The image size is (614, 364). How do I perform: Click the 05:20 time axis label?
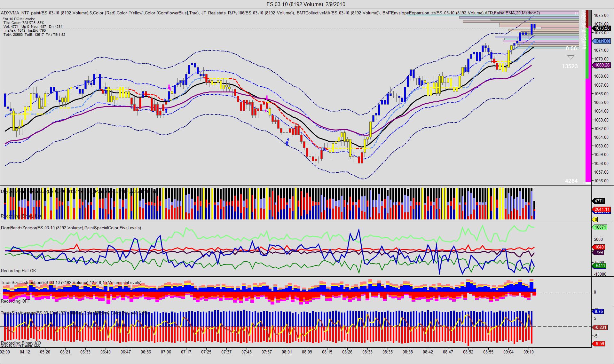(x=45, y=352)
